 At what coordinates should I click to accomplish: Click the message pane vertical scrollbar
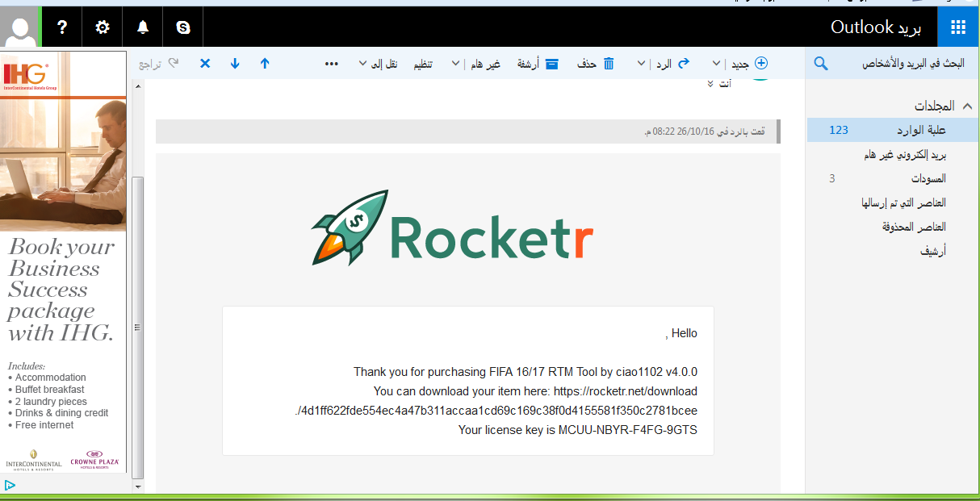tap(138, 323)
